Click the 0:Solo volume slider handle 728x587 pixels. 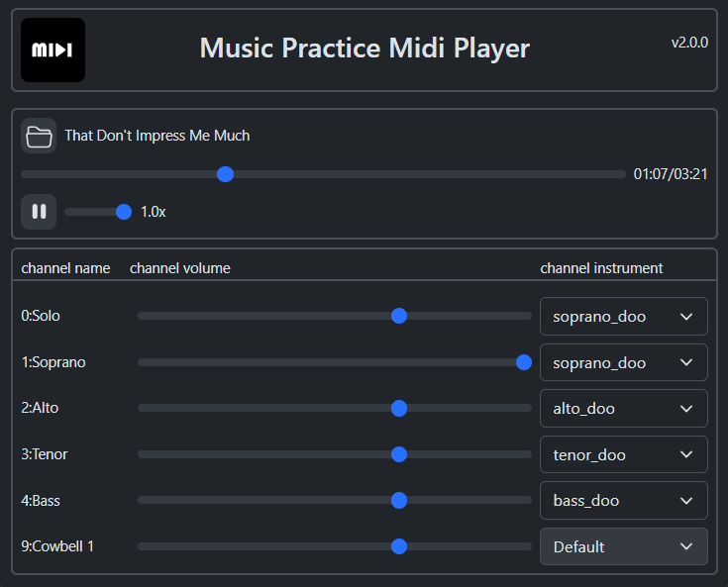click(x=399, y=316)
